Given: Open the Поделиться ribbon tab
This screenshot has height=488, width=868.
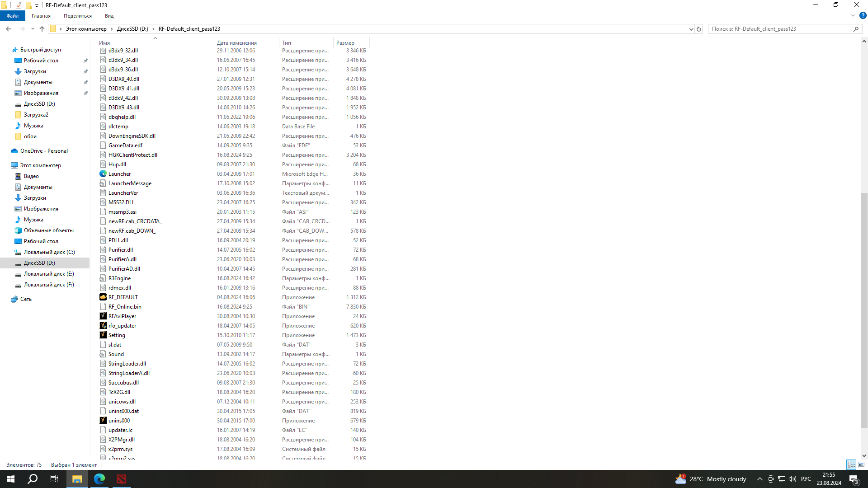Looking at the screenshot, I should tap(78, 16).
